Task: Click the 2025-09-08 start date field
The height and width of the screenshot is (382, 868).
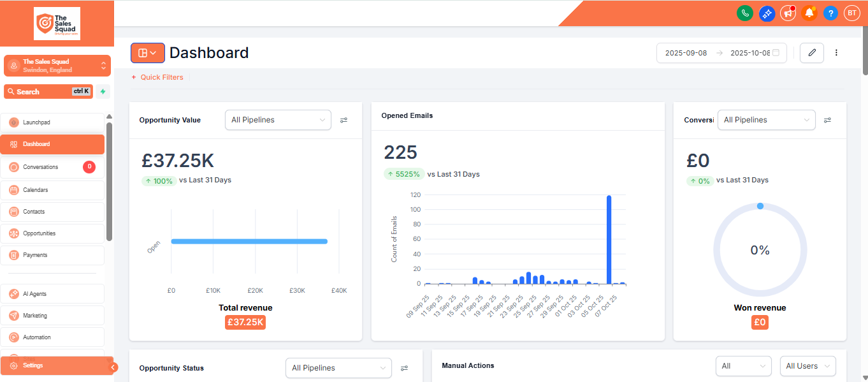Action: [686, 53]
